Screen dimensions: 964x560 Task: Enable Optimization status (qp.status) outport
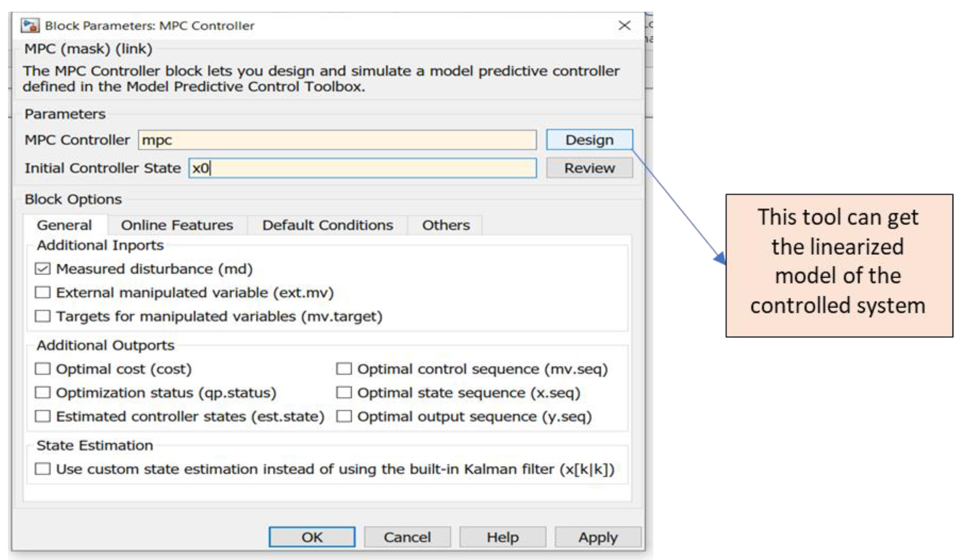click(x=42, y=393)
